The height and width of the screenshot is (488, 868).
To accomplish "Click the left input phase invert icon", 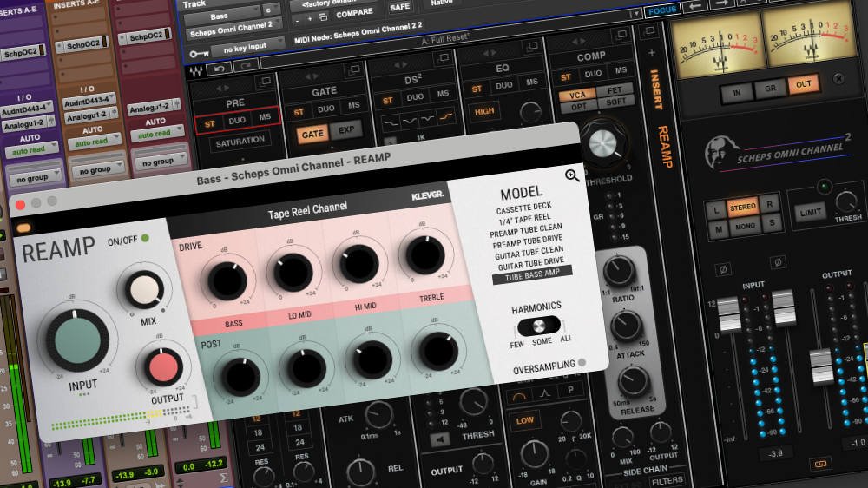I will coord(722,270).
